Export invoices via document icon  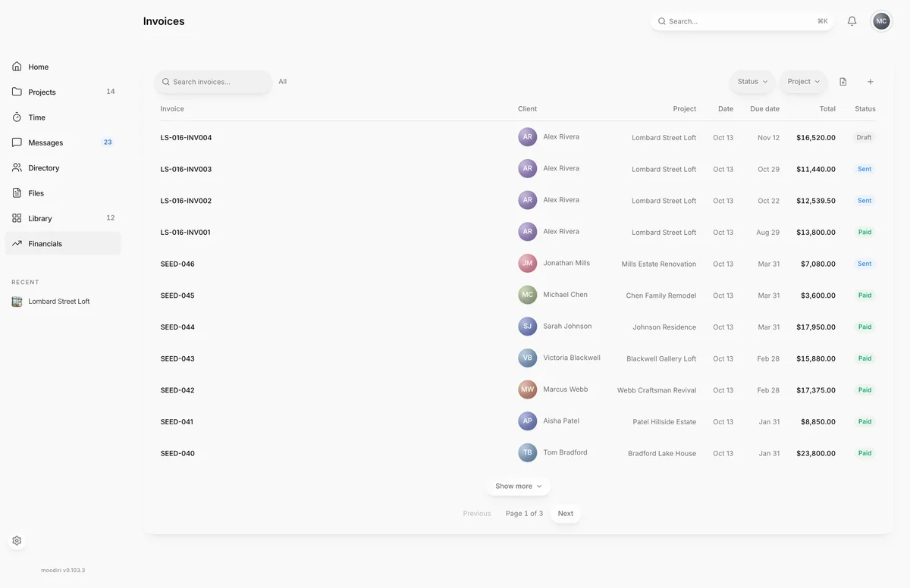click(x=843, y=82)
